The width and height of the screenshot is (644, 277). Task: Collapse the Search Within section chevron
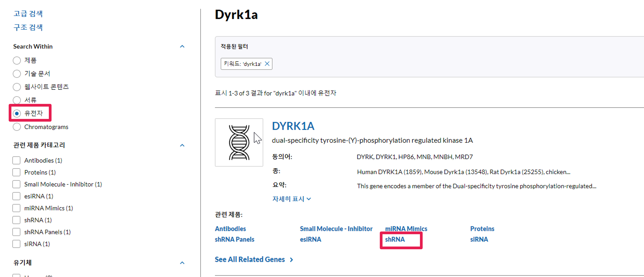pyautogui.click(x=182, y=46)
